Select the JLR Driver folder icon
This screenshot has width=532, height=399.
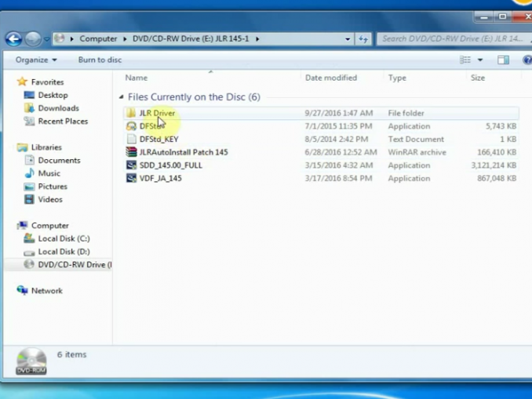pyautogui.click(x=131, y=113)
